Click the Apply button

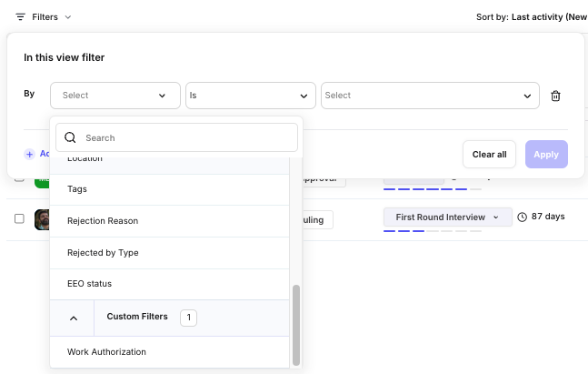(x=545, y=155)
